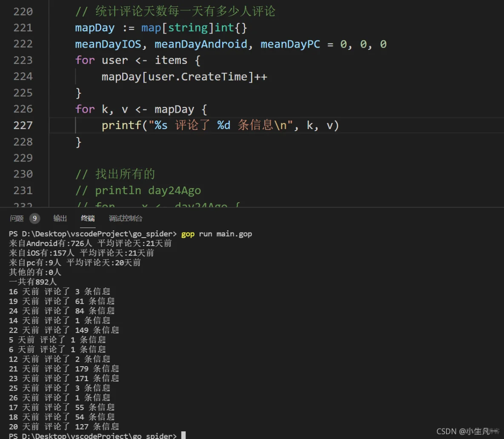Screen dimensions: 504x439
Task: Click output row 18 天前 评论了 54 条信息
Action: (62, 417)
